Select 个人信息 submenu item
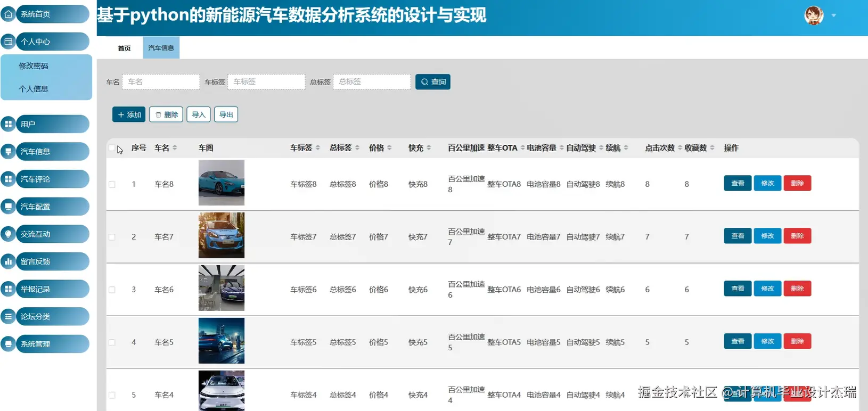The width and height of the screenshot is (868, 411). click(x=34, y=89)
